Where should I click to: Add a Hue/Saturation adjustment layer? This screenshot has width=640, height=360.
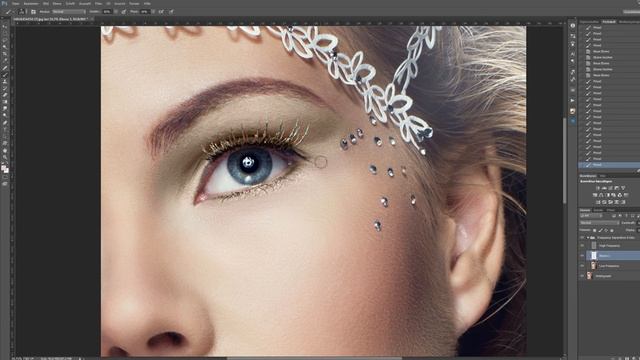click(x=595, y=195)
